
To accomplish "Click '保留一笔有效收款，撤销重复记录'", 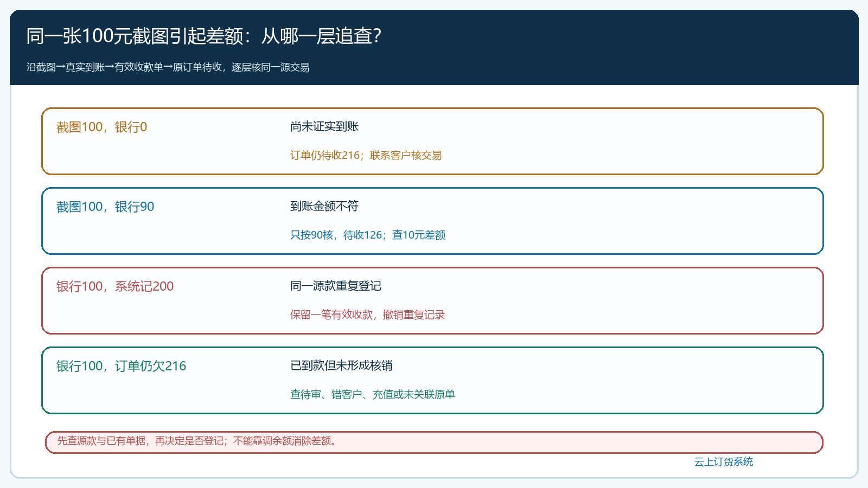I will coord(367,314).
